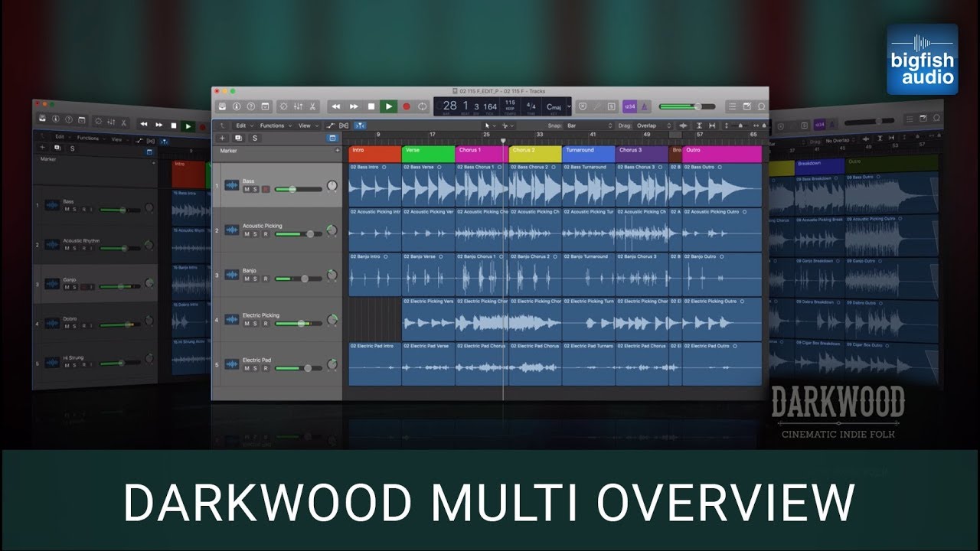This screenshot has height=551, width=980.
Task: Select the yellow Chorus 2 marker
Action: point(535,154)
